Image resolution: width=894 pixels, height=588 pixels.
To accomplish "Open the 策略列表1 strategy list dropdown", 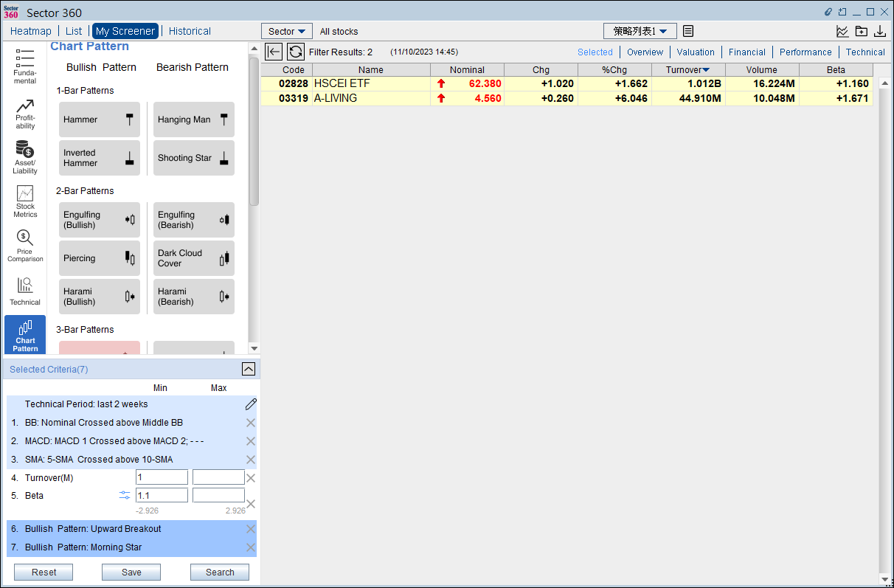I will [x=640, y=31].
